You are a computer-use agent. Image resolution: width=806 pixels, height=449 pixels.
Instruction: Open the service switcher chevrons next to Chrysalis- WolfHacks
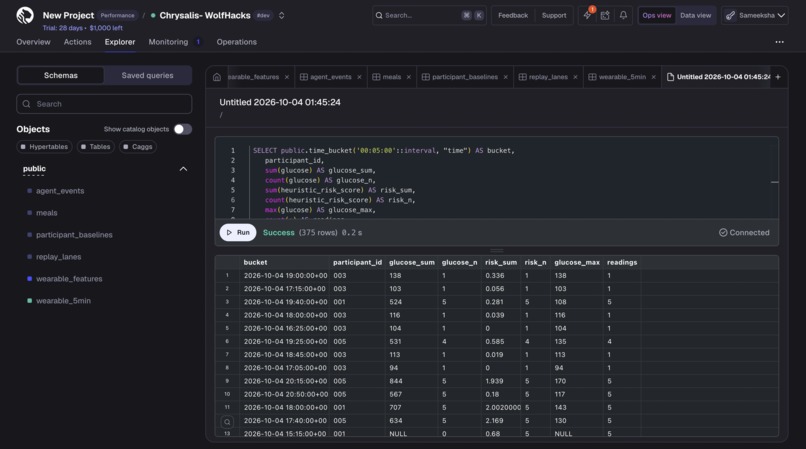tap(281, 15)
